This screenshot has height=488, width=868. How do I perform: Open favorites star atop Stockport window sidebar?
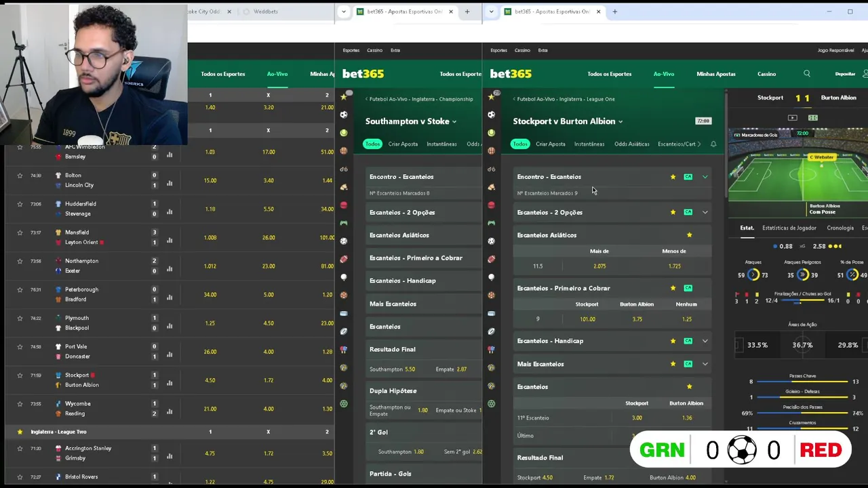[x=491, y=97]
